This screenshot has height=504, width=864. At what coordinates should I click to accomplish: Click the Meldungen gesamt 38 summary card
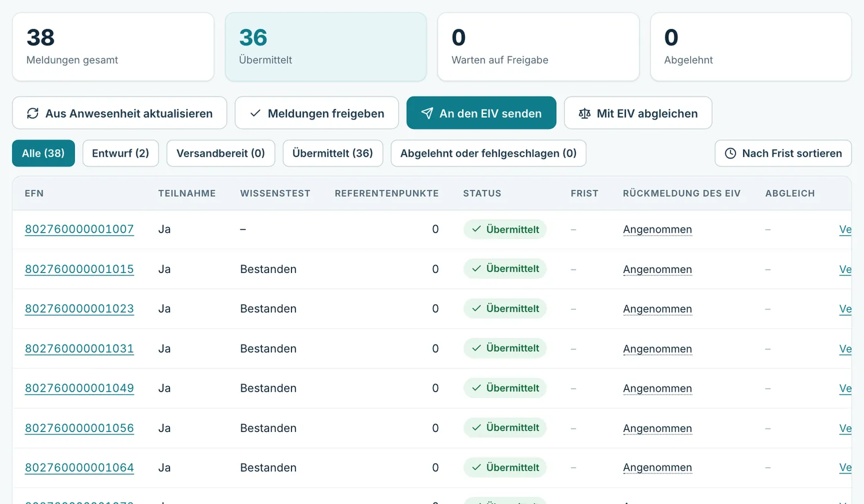pyautogui.click(x=113, y=47)
